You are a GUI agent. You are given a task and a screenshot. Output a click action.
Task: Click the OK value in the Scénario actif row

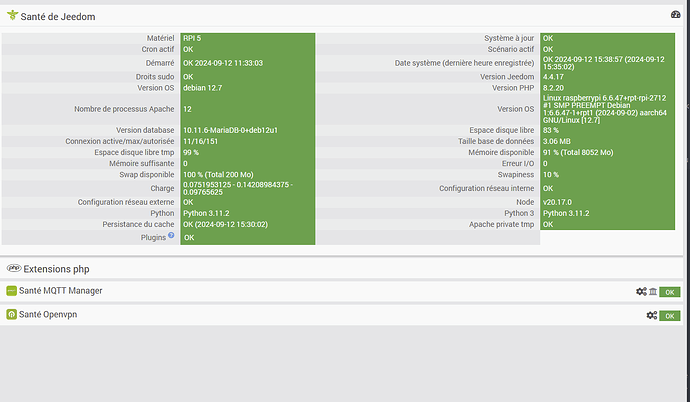pyautogui.click(x=548, y=49)
